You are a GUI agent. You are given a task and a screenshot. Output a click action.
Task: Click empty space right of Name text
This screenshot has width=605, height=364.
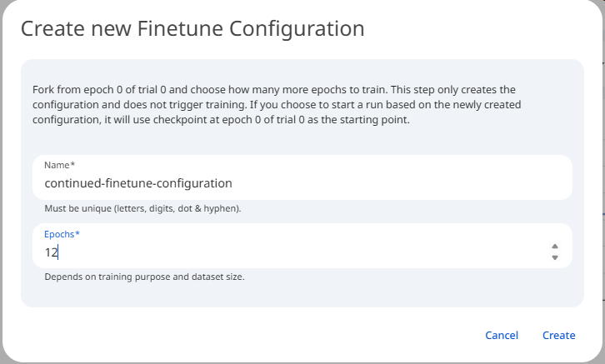click(400, 183)
